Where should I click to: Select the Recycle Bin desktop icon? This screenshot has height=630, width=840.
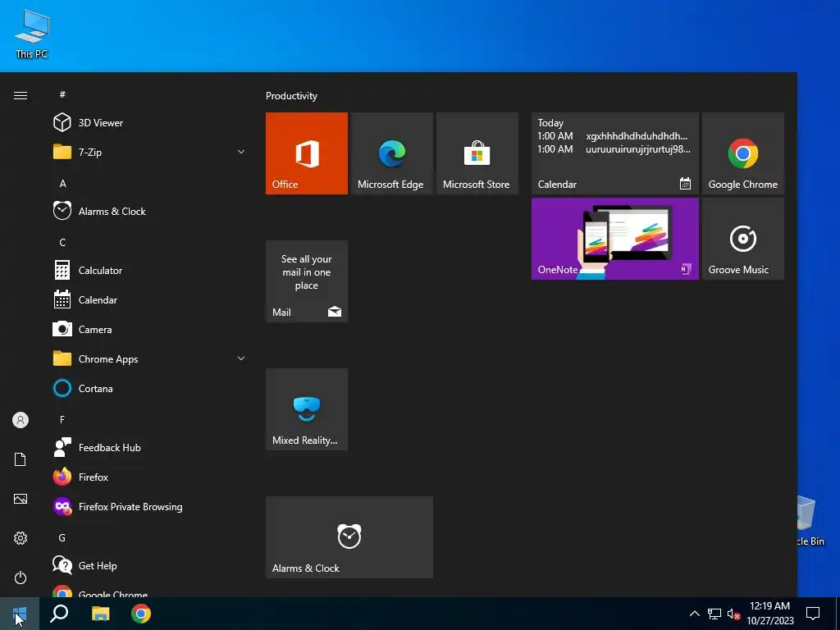[x=810, y=521]
